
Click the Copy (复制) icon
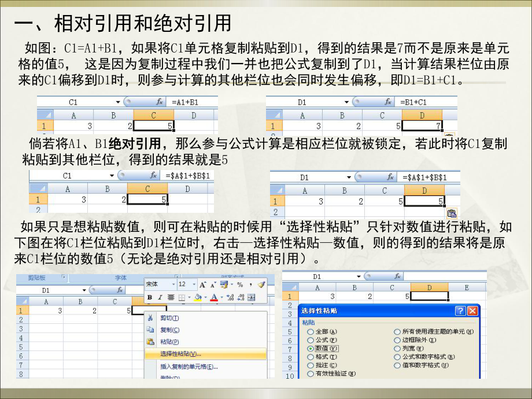click(150, 330)
